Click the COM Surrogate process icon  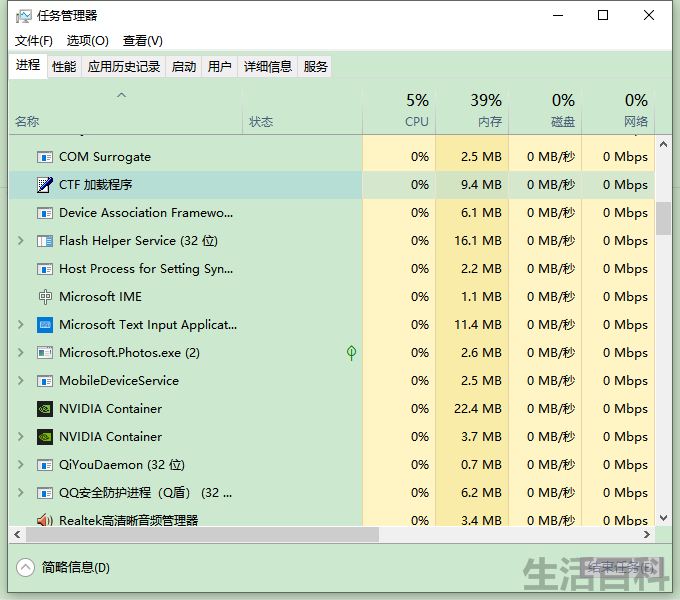(45, 157)
